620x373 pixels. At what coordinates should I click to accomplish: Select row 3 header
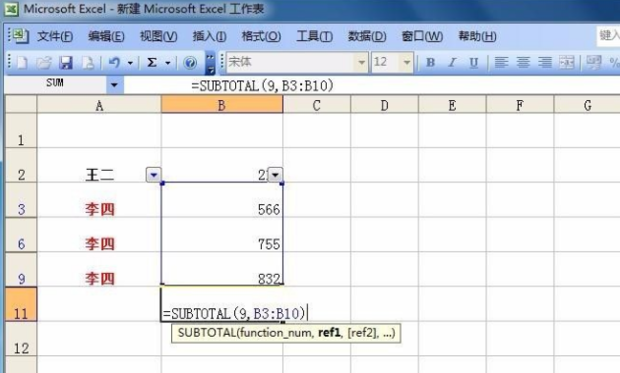pyautogui.click(x=21, y=200)
